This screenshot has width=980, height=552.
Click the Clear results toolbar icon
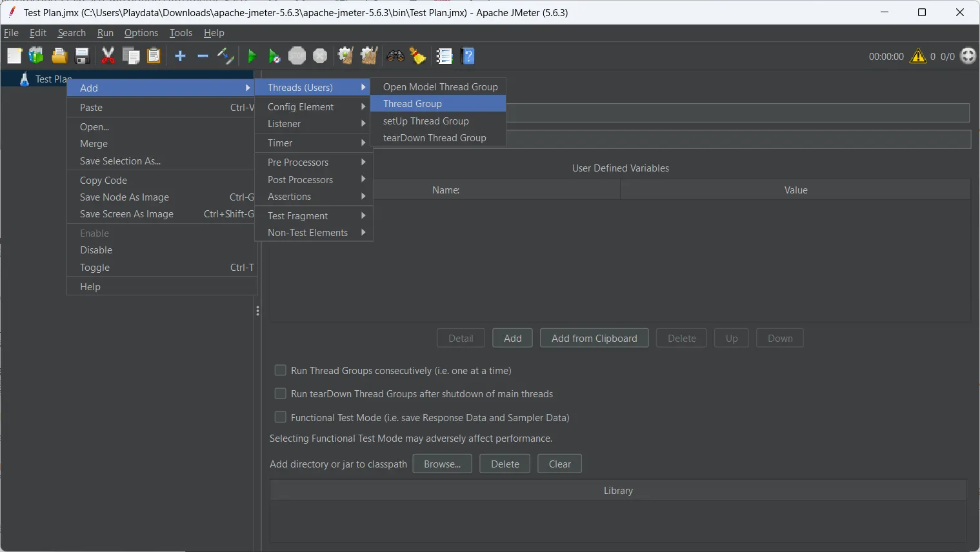click(346, 56)
